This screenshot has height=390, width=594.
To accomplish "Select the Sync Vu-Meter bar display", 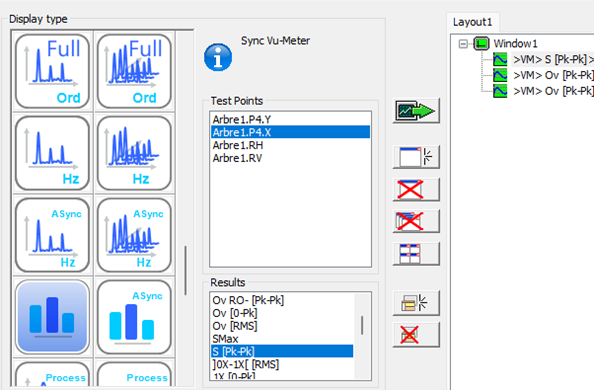I will pyautogui.click(x=52, y=317).
